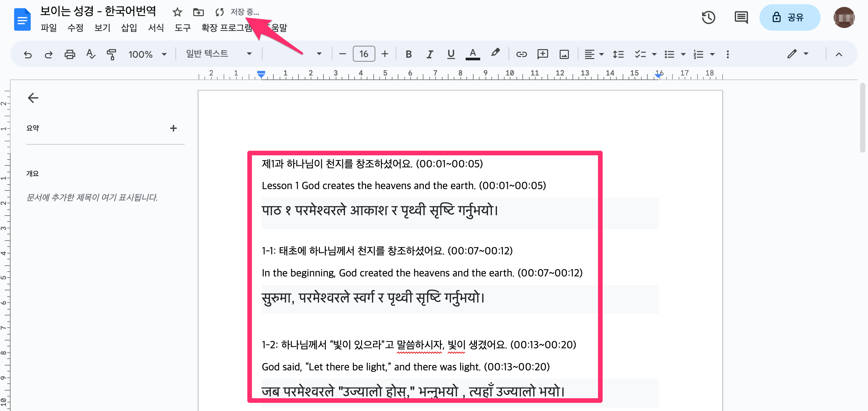Viewport: 868px width, 411px height.
Task: Open the 일반 텍스트 style dropdown
Action: pyautogui.click(x=218, y=54)
